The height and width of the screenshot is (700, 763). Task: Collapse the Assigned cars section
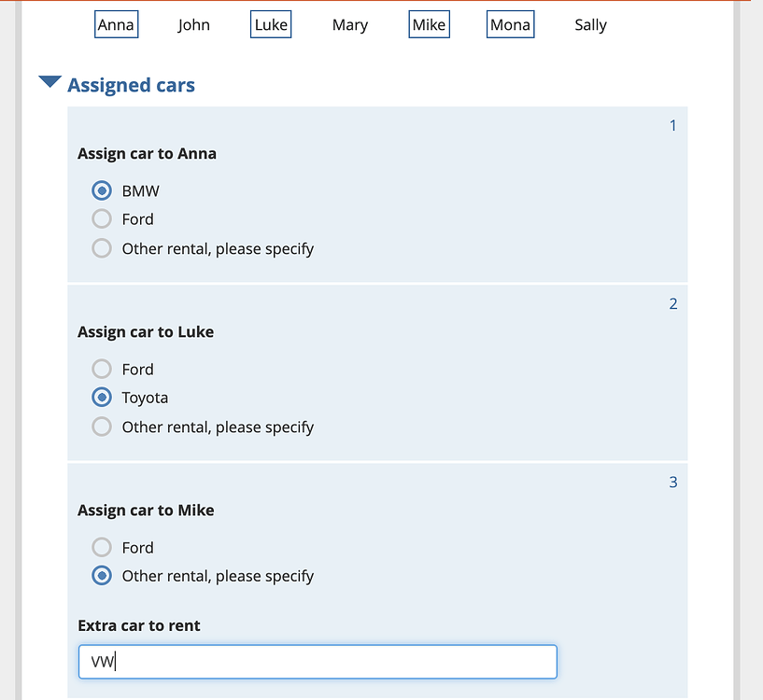tap(49, 82)
